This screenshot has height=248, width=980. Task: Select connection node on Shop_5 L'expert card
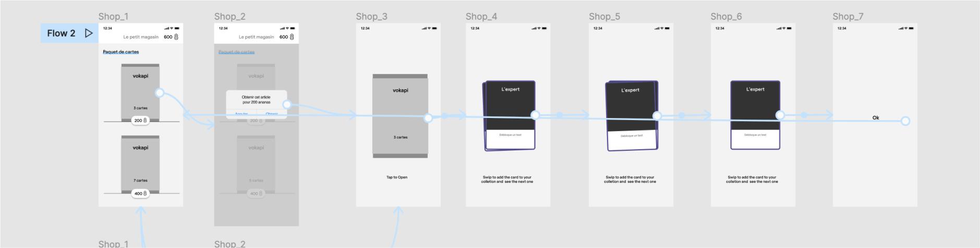coord(657,116)
